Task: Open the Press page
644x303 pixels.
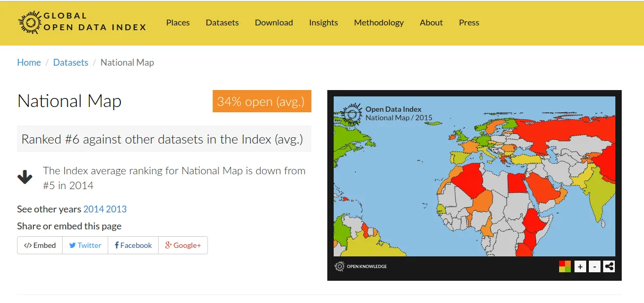Action: point(469,22)
